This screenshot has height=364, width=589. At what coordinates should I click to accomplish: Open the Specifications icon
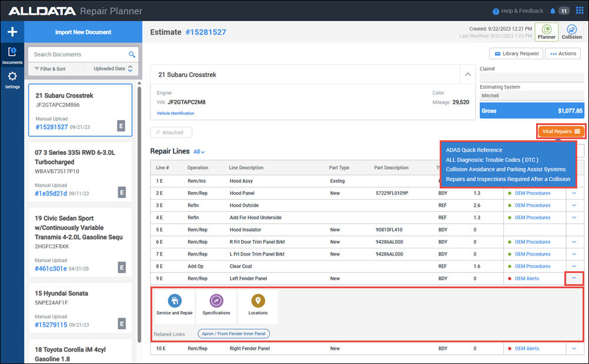216,302
